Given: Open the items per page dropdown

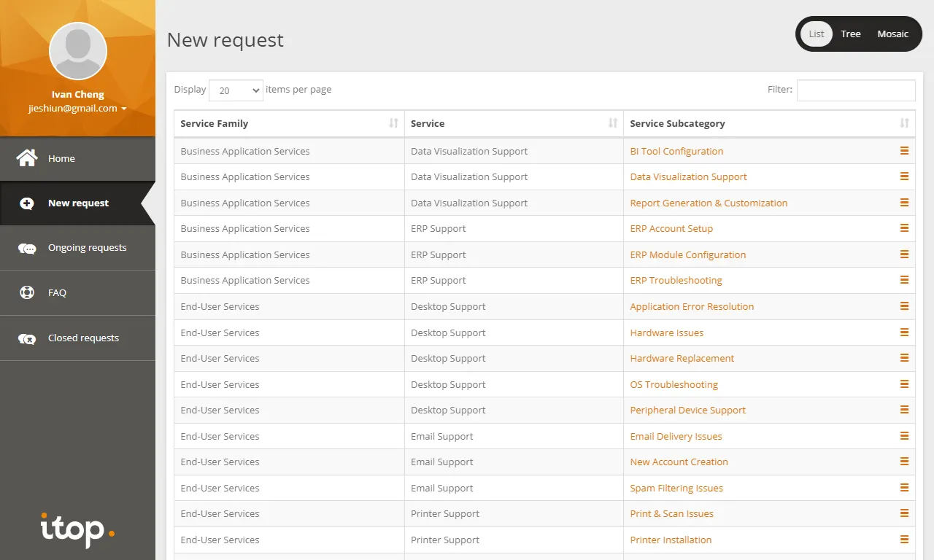Looking at the screenshot, I should [x=236, y=90].
